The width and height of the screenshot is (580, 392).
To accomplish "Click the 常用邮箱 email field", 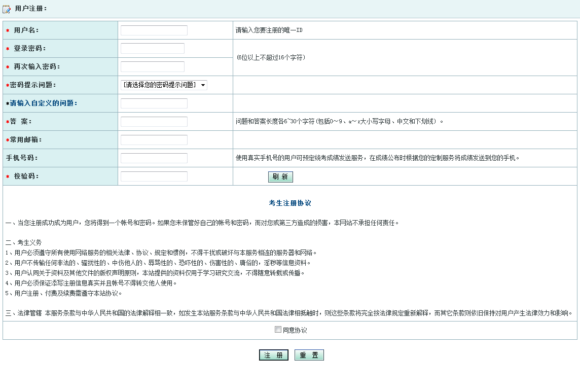I will coord(154,140).
